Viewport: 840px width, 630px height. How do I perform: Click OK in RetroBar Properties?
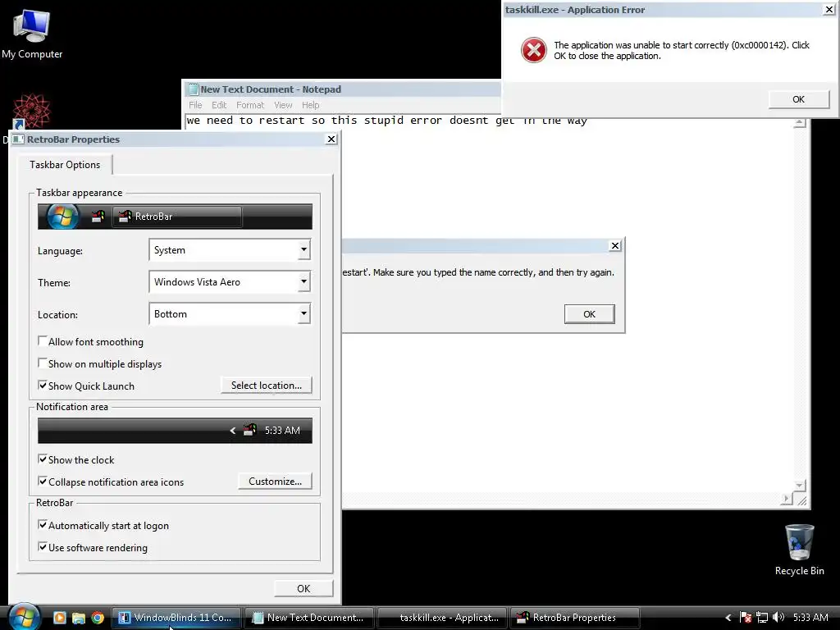coord(304,588)
